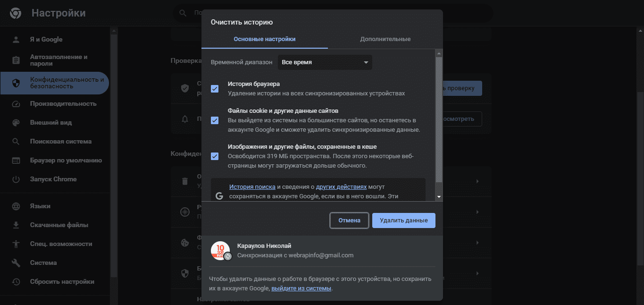Click the trash can icon in background privacy list
644x305 pixels.
pyautogui.click(x=185, y=181)
